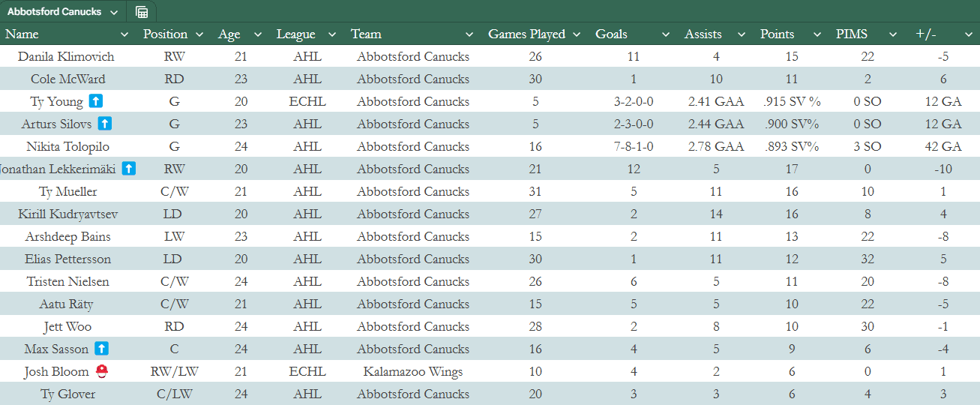980x405 pixels.
Task: Open the Name column filter dropdown
Action: click(124, 34)
